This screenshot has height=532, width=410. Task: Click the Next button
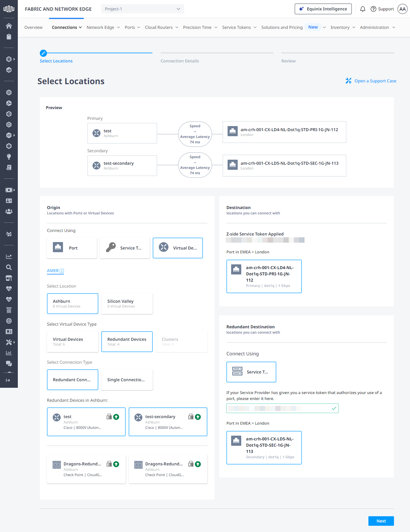381,521
